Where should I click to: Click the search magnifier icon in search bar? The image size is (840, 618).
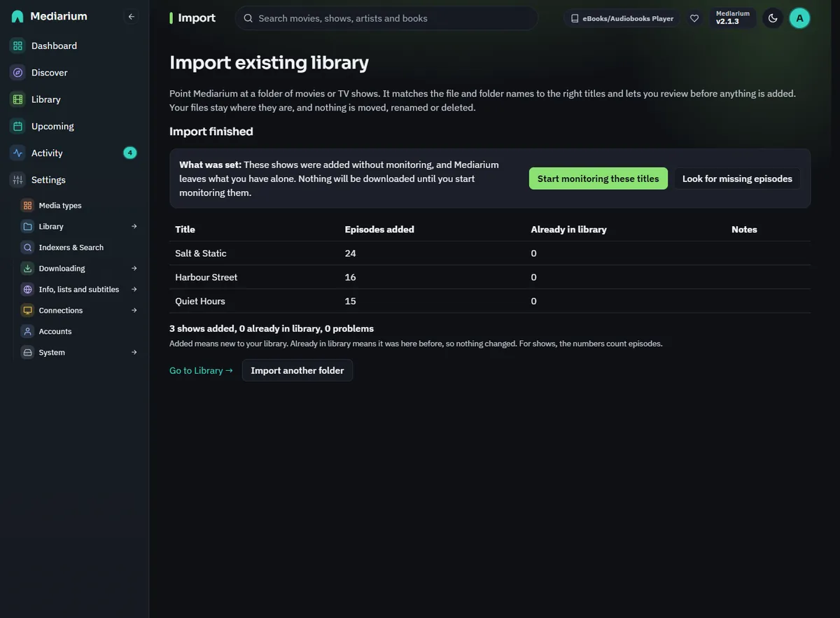(x=248, y=18)
